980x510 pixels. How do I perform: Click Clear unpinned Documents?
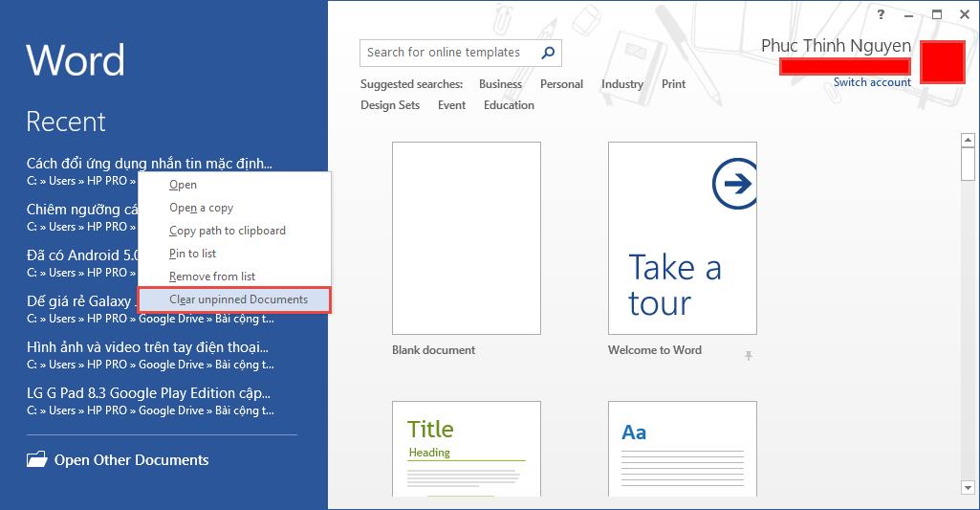coord(238,299)
